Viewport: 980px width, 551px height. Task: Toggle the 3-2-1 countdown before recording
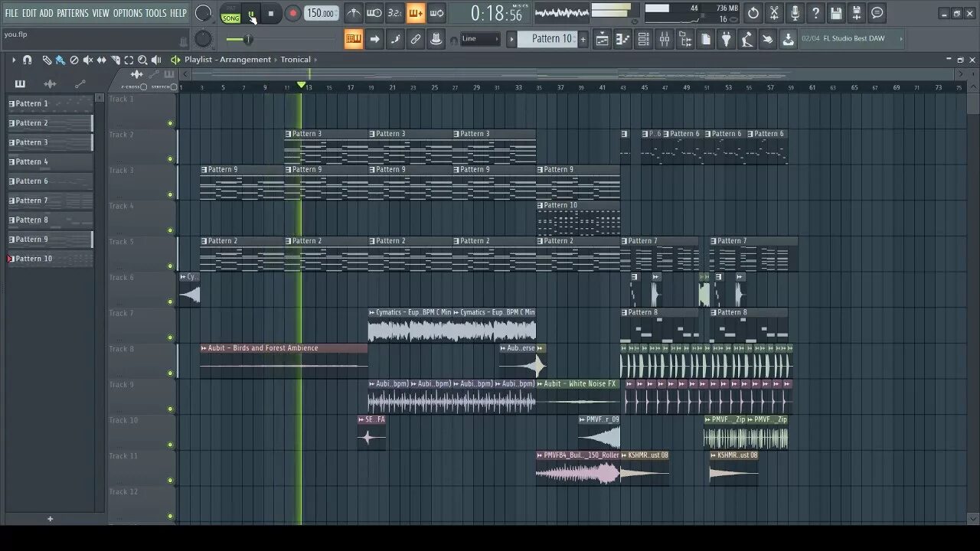pyautogui.click(x=394, y=13)
